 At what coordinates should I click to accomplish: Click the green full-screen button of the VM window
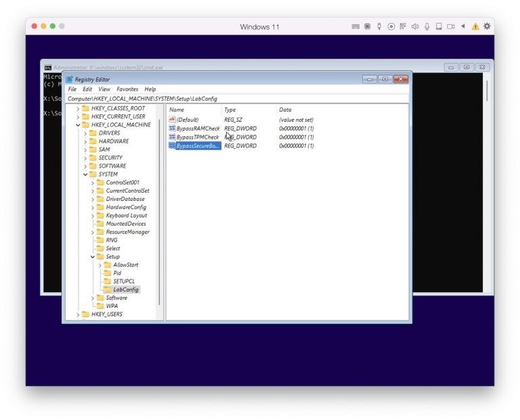click(x=53, y=26)
